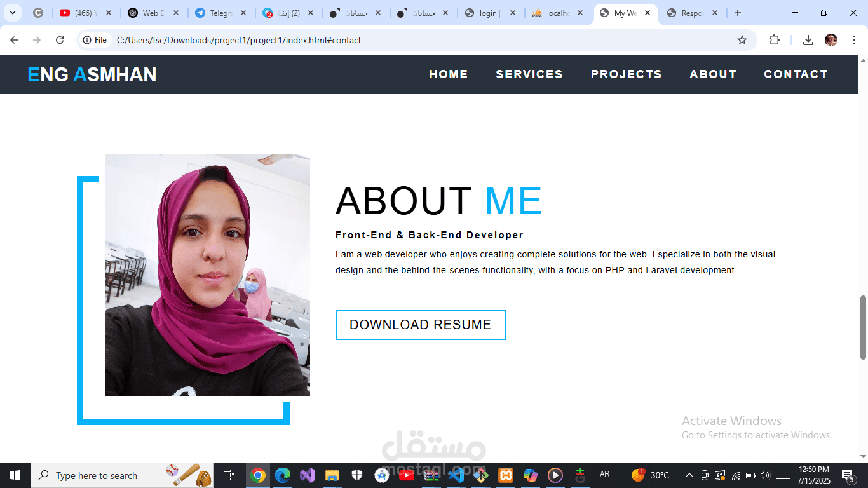Open WinRAR from taskbar

(x=431, y=475)
